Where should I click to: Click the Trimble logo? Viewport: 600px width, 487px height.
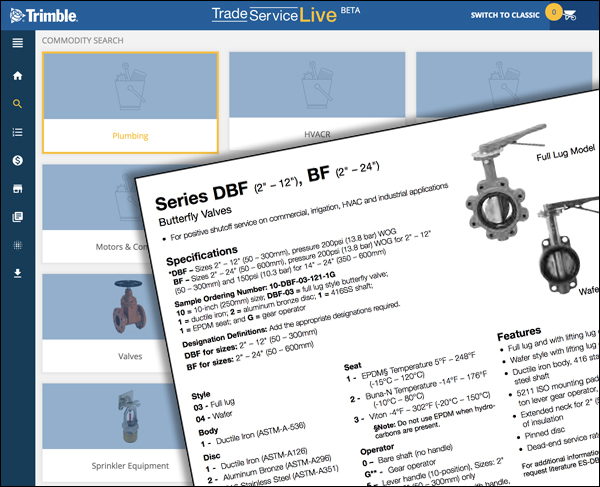point(44,16)
